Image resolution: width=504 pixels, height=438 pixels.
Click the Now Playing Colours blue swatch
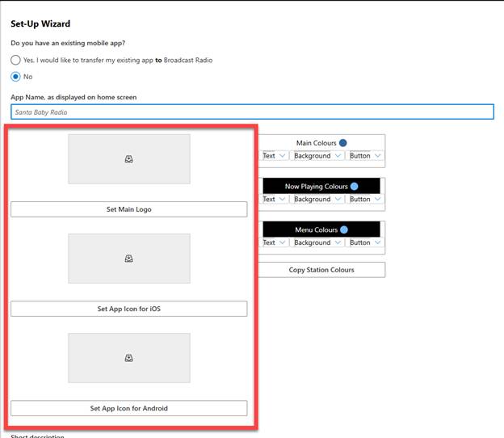click(355, 187)
